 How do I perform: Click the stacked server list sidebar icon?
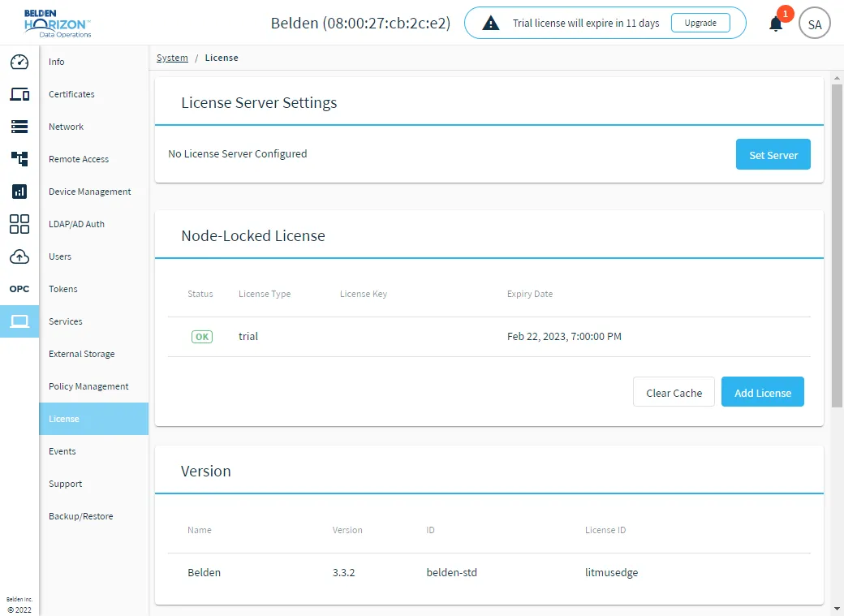point(19,127)
